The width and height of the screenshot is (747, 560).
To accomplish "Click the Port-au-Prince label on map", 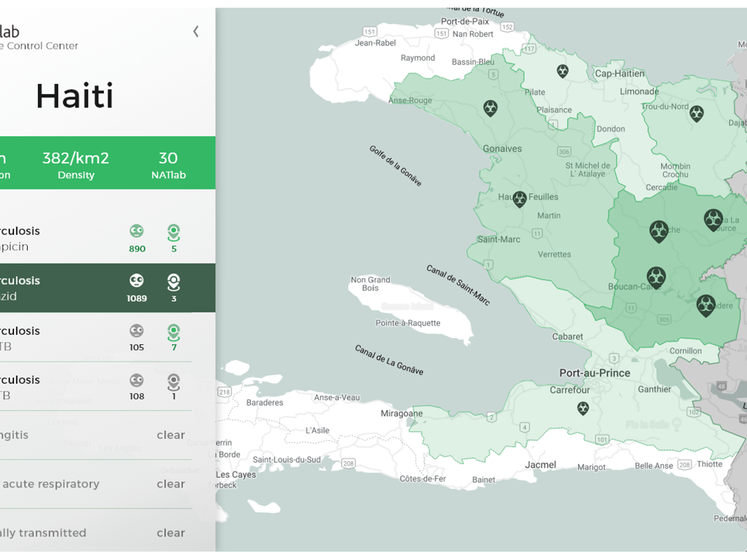I will coord(594,373).
